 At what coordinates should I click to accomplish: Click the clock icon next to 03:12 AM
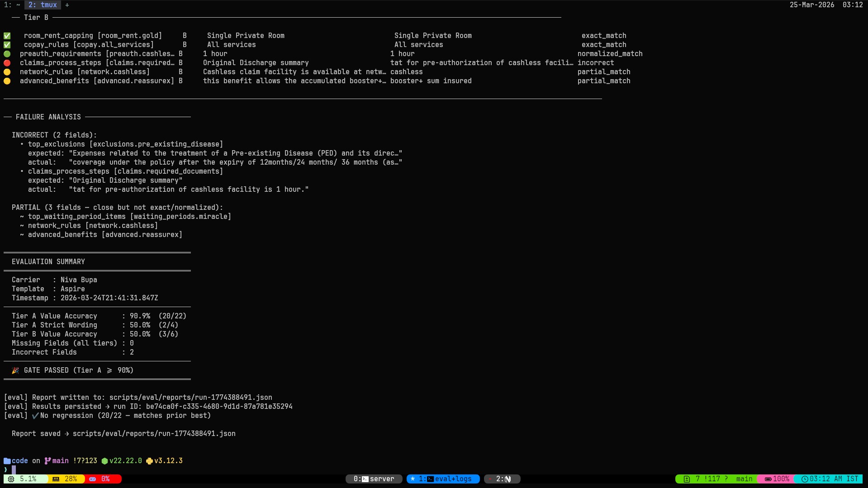click(806, 479)
